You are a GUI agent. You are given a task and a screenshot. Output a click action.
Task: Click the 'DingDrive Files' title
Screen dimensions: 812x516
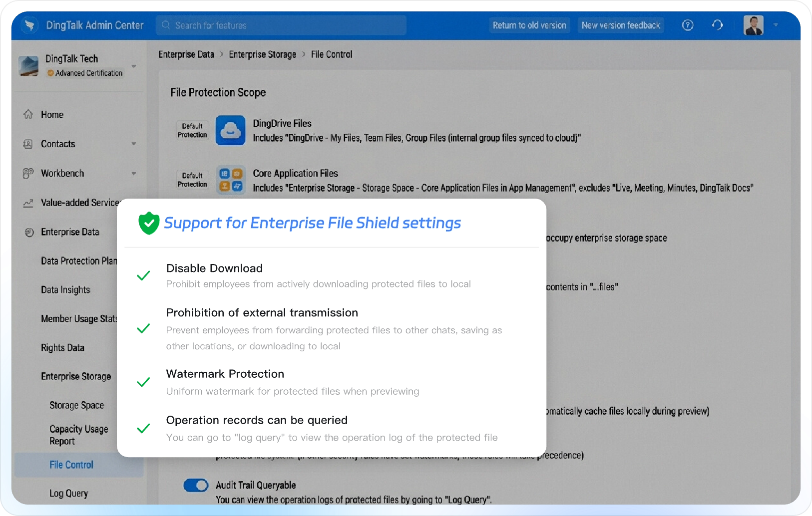(x=282, y=123)
